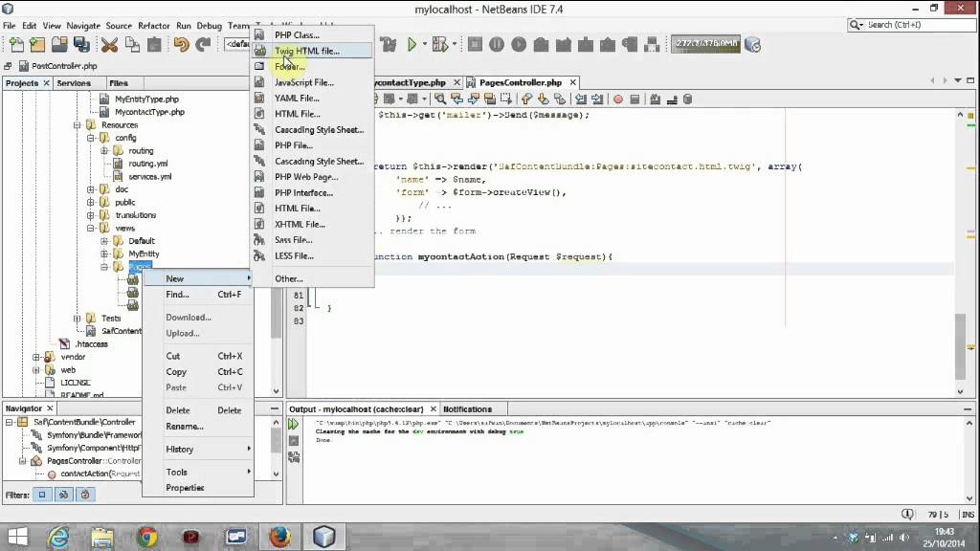Open the Debug menu
The height and width of the screenshot is (551, 980).
pyautogui.click(x=210, y=26)
